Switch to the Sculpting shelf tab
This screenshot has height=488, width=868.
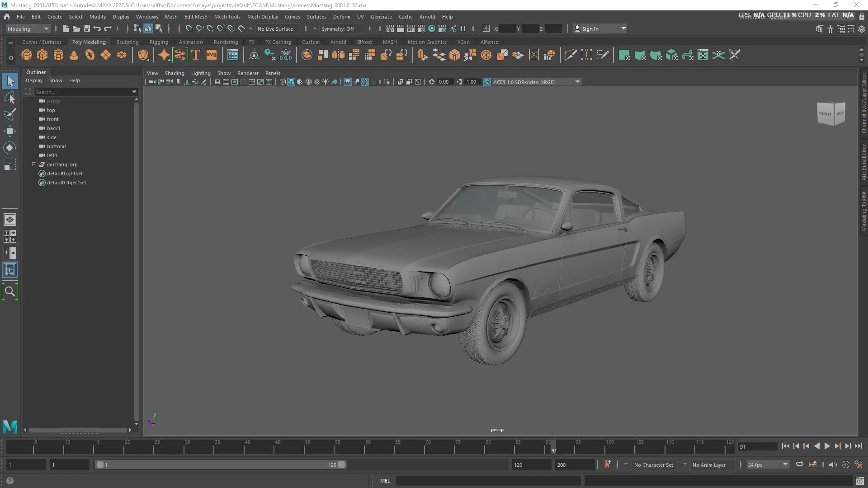pyautogui.click(x=127, y=42)
